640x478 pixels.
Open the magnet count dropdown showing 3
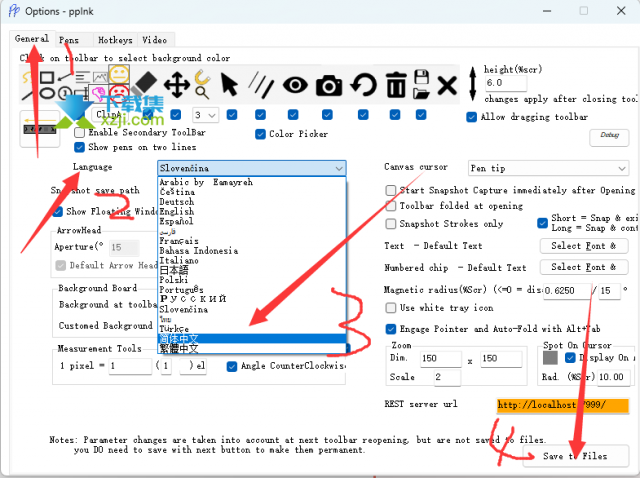(205, 116)
